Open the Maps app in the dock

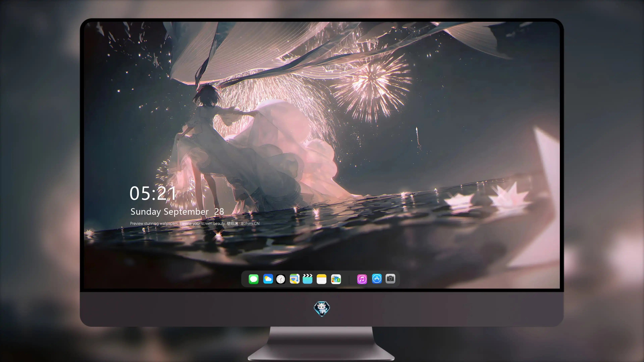pos(294,279)
